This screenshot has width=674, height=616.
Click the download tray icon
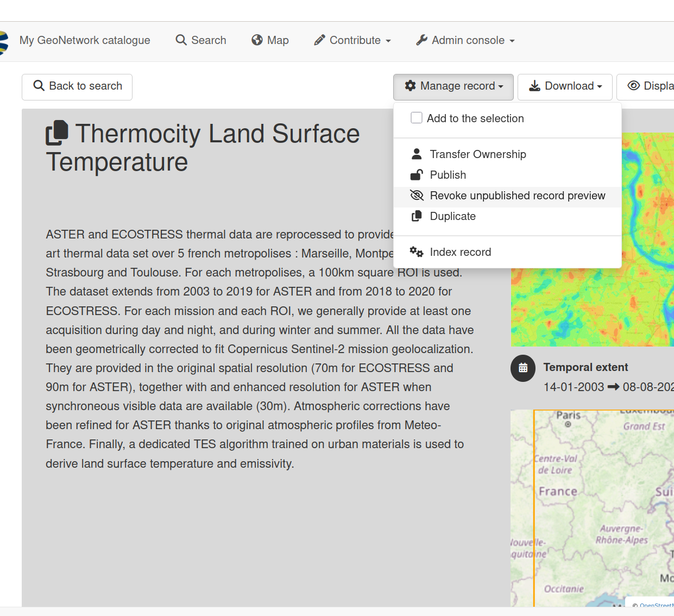[x=534, y=86]
